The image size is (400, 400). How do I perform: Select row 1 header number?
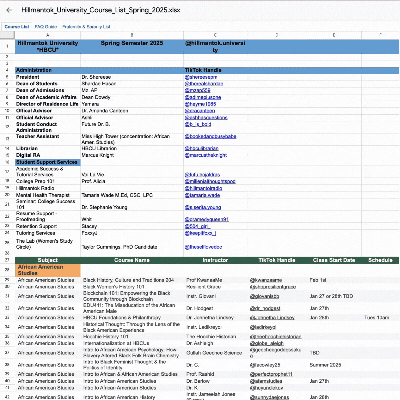7,46
